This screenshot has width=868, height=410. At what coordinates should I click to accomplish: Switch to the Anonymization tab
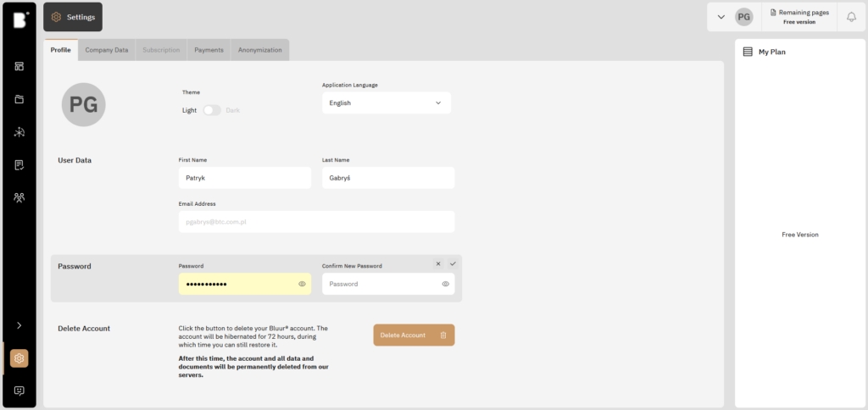tap(259, 50)
